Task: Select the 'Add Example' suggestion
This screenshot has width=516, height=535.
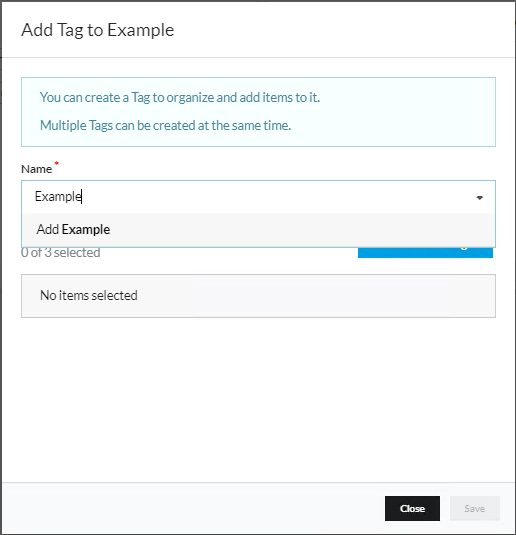Action: point(258,230)
